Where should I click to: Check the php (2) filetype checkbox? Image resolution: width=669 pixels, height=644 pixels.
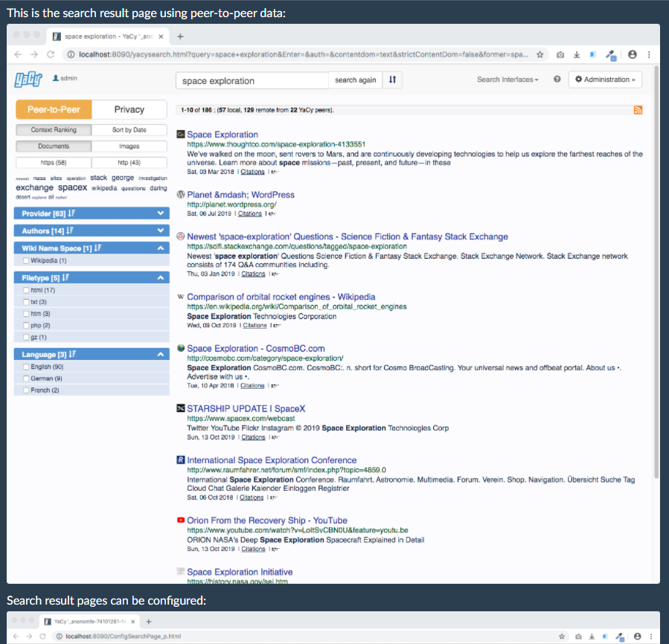click(x=26, y=326)
